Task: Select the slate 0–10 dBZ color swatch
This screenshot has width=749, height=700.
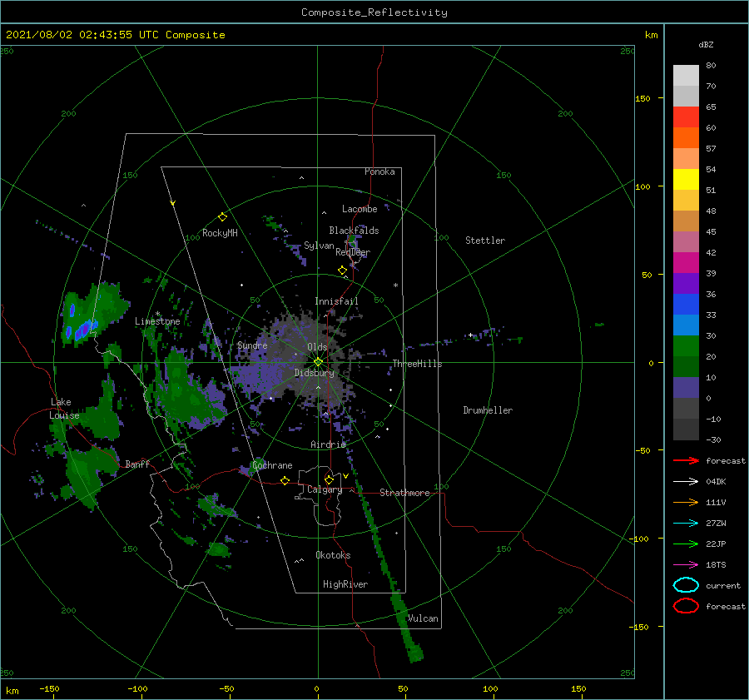Action: tap(686, 388)
